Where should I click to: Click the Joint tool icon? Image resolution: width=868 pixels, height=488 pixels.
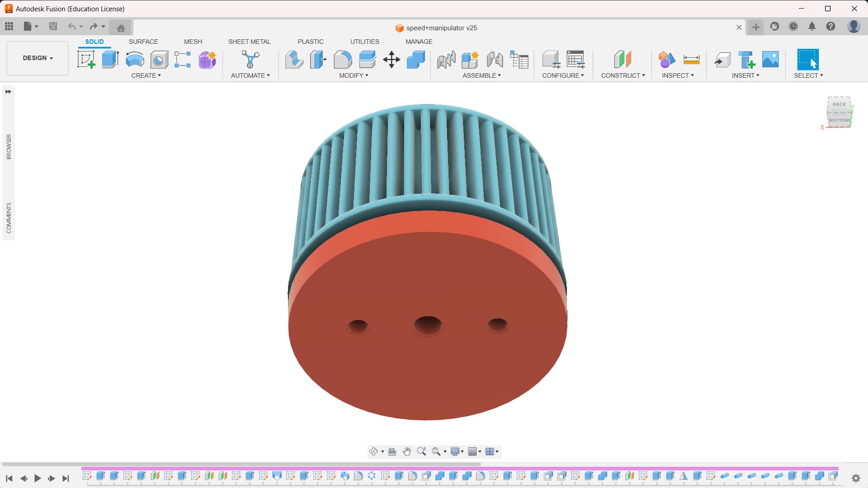tap(495, 60)
